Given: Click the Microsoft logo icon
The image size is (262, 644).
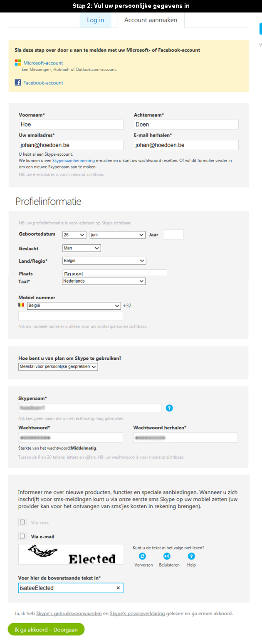Looking at the screenshot, I should [x=18, y=62].
